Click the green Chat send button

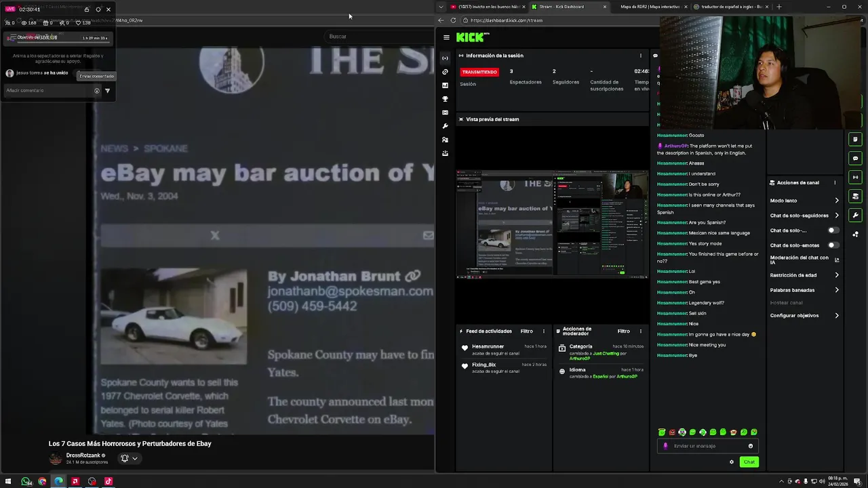(x=749, y=462)
